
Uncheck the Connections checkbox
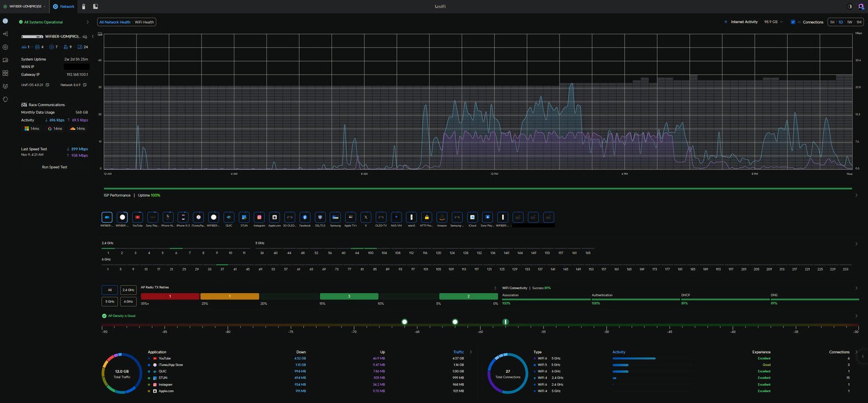792,22
